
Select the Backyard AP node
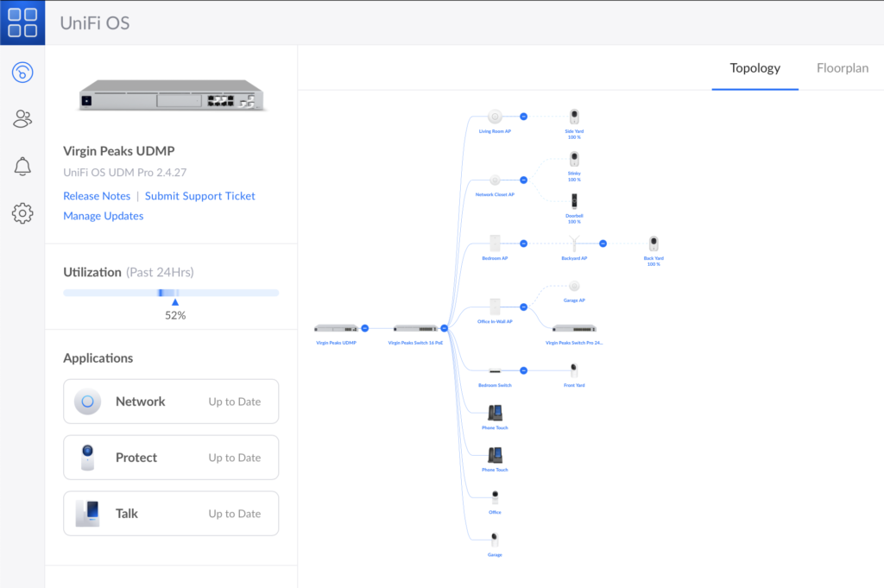coord(574,243)
